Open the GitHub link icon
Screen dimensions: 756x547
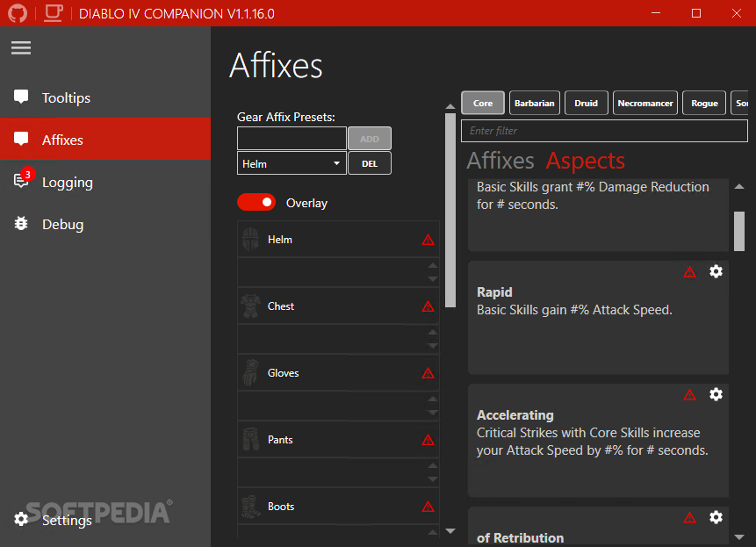point(18,13)
